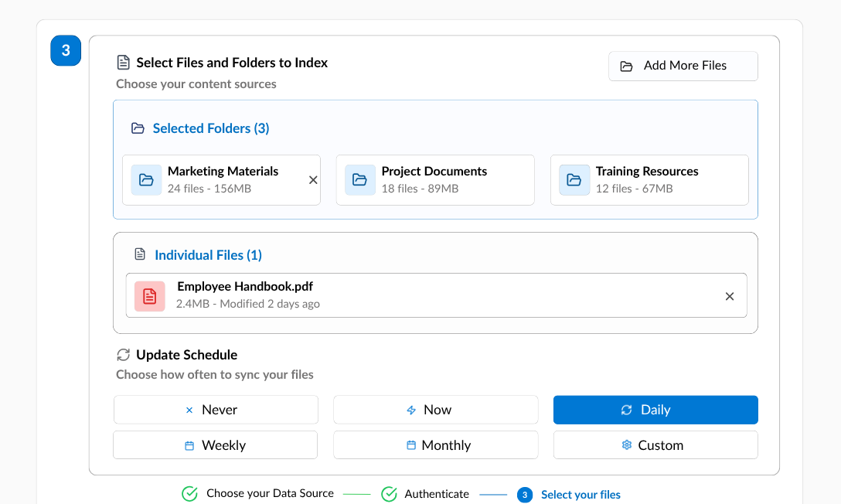The width and height of the screenshot is (841, 504).
Task: Open the Individual Files (1) heading
Action: tap(208, 255)
